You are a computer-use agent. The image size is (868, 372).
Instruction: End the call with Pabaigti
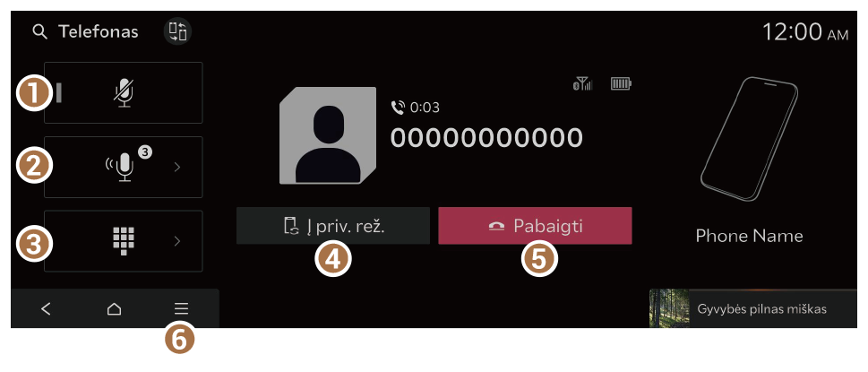(x=535, y=226)
